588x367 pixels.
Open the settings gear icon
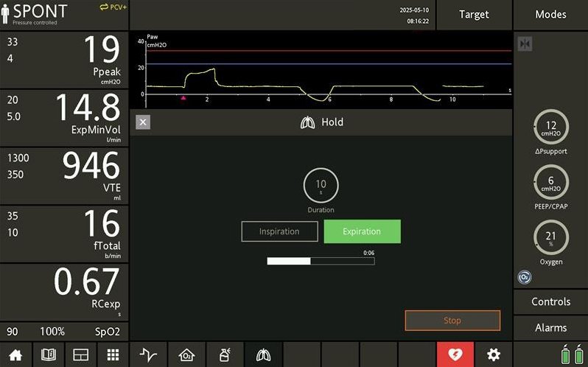(494, 354)
